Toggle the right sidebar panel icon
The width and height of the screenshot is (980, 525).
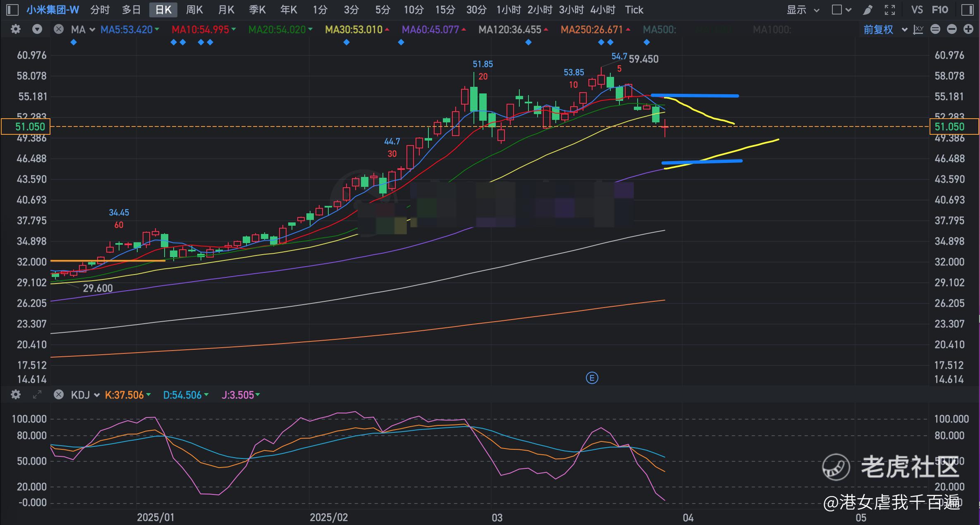click(x=968, y=10)
